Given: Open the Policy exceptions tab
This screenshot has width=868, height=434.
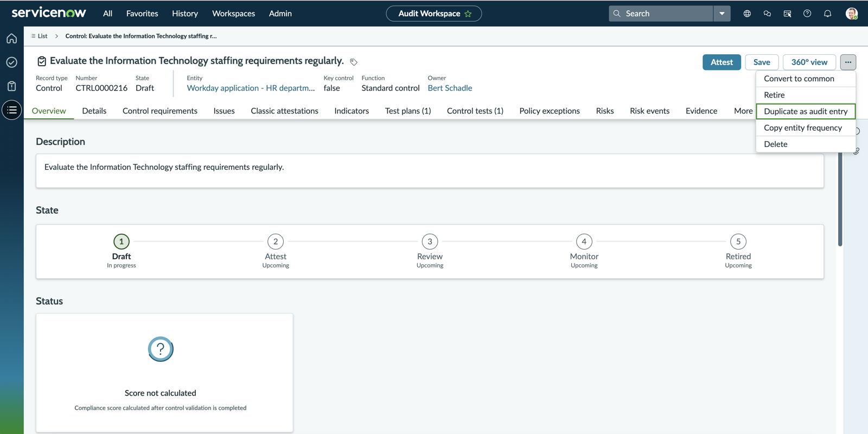Looking at the screenshot, I should 550,111.
